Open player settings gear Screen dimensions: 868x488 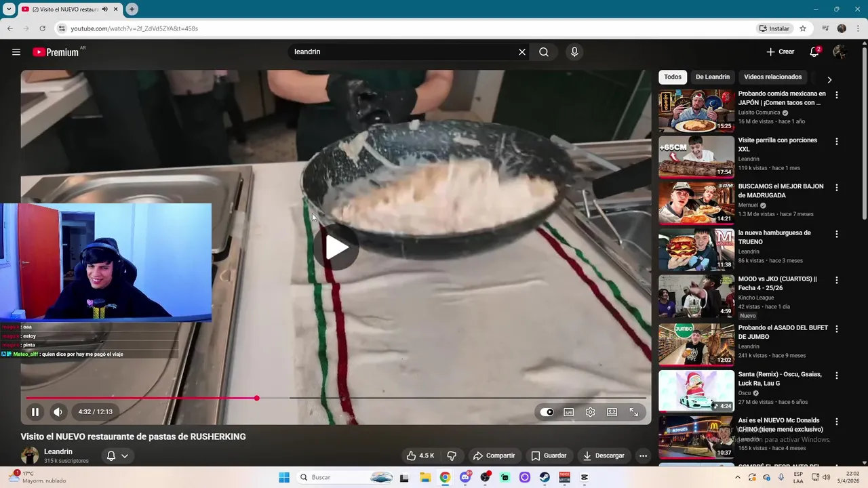[591, 412]
